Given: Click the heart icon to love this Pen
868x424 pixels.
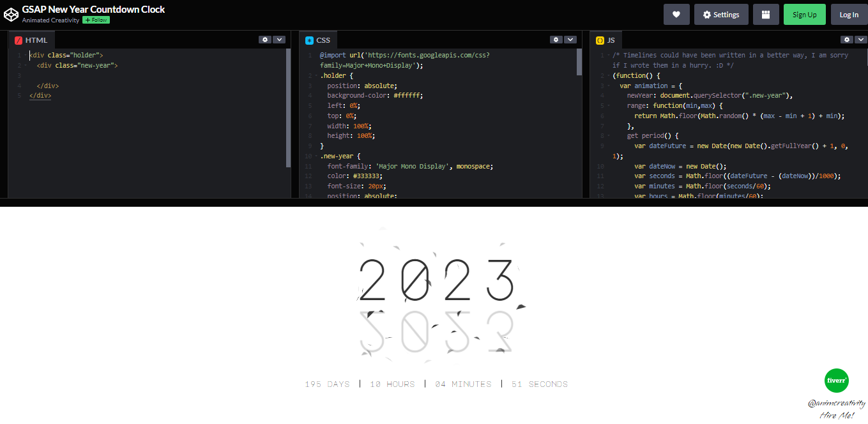Looking at the screenshot, I should [x=676, y=14].
